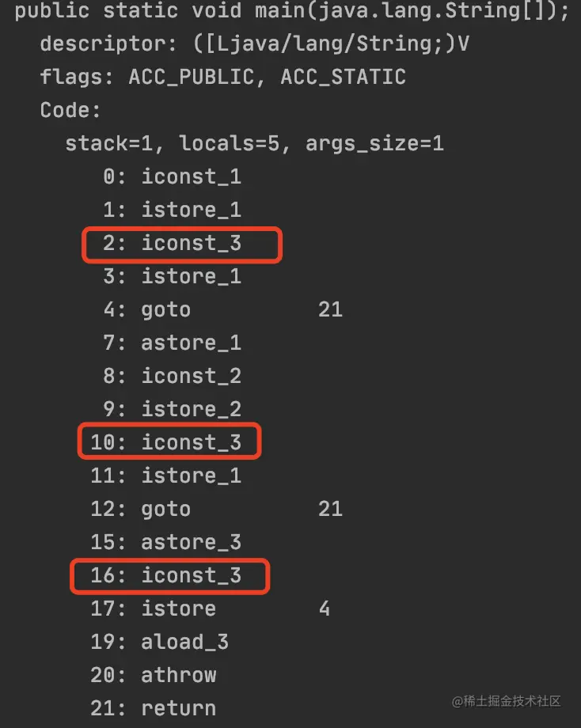Image resolution: width=581 pixels, height=728 pixels.
Task: Click the goto at offset 12
Action: 141,510
